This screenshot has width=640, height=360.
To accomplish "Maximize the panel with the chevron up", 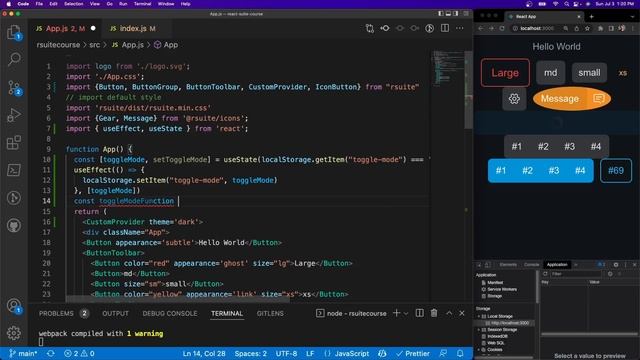I will point(449,313).
